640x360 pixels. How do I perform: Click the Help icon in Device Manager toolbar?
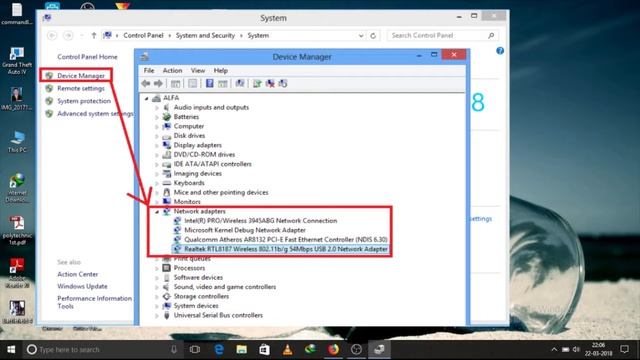click(x=209, y=84)
